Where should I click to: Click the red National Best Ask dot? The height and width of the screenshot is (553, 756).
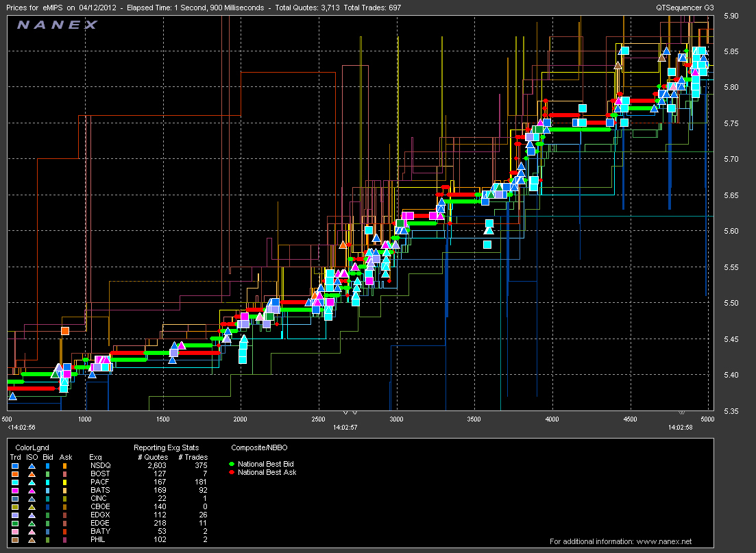tap(232, 472)
